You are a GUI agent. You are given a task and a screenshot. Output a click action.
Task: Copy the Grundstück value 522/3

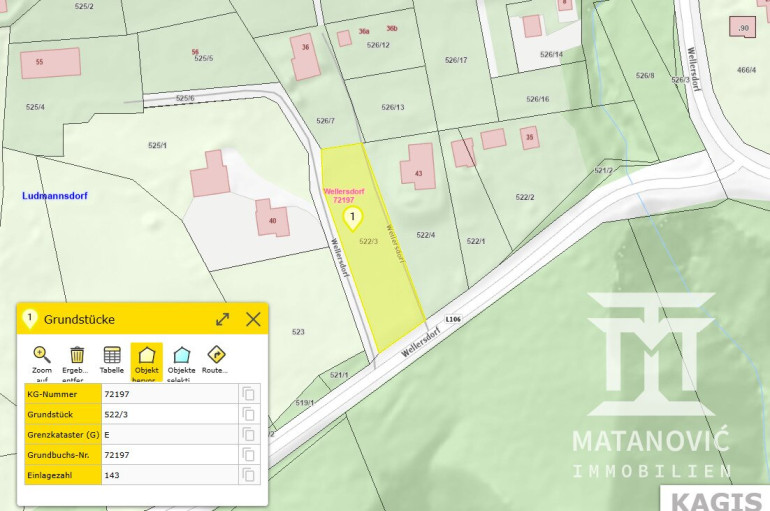[249, 414]
